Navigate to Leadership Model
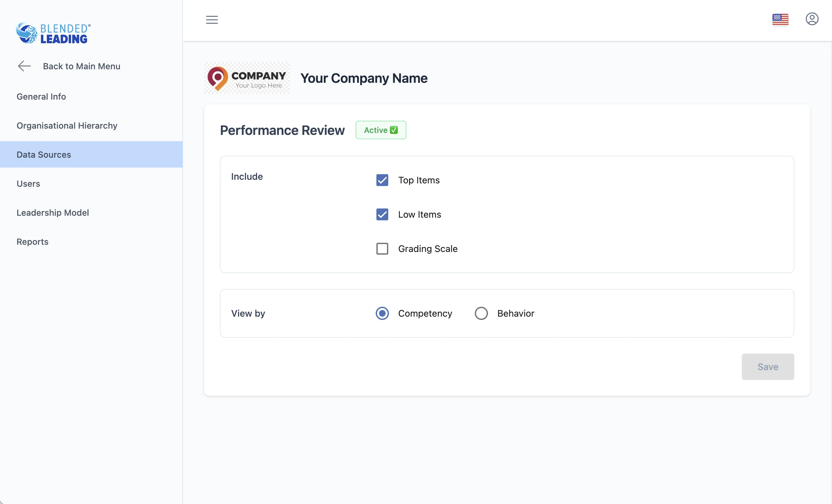This screenshot has width=832, height=504. pyautogui.click(x=53, y=212)
